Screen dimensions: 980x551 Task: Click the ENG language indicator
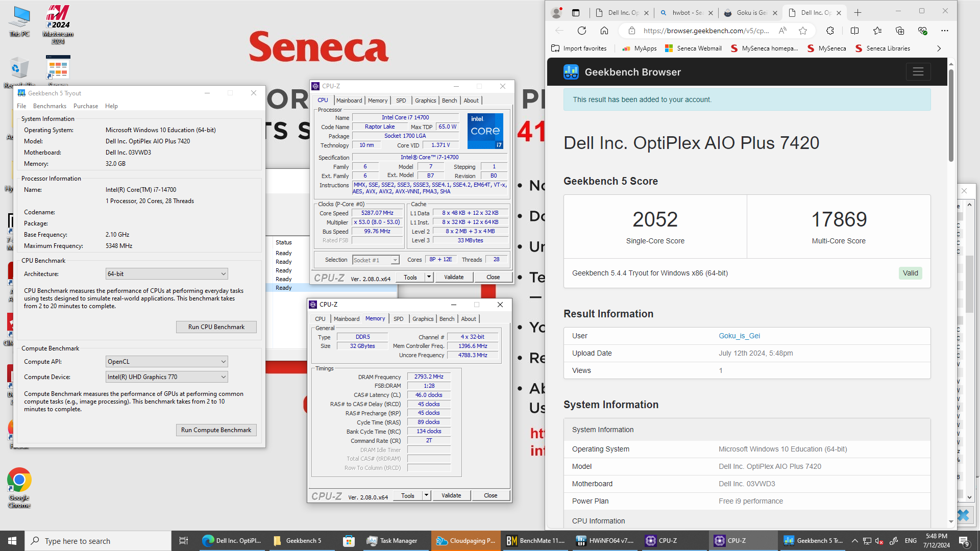coord(911,541)
